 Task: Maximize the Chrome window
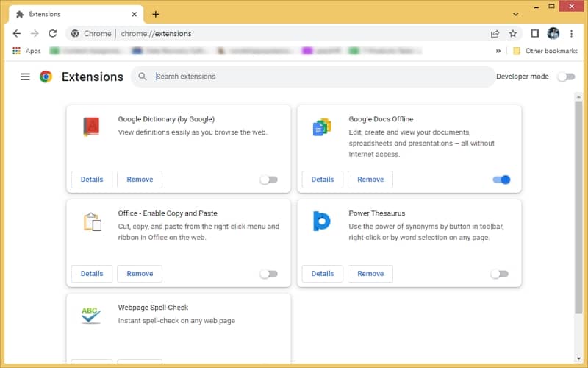tap(551, 7)
